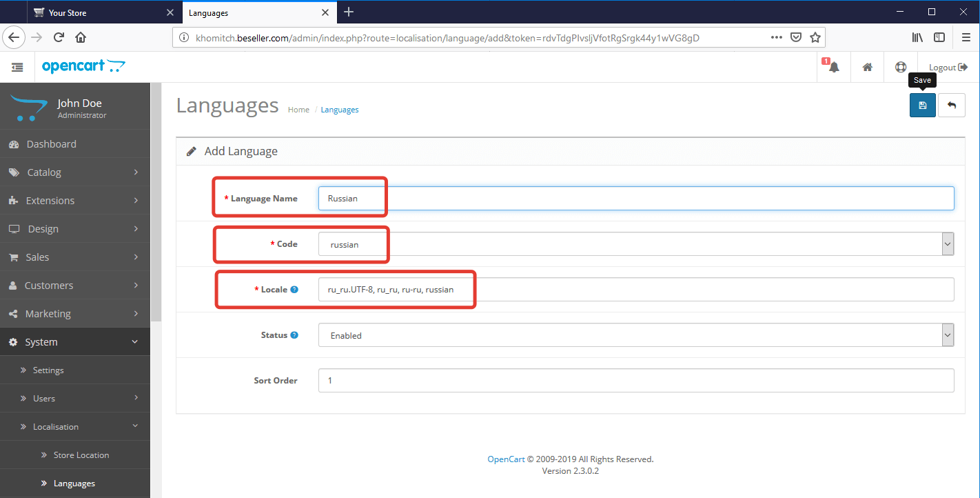Click the browser Home icon
Viewport: 980px width, 498px height.
click(81, 37)
